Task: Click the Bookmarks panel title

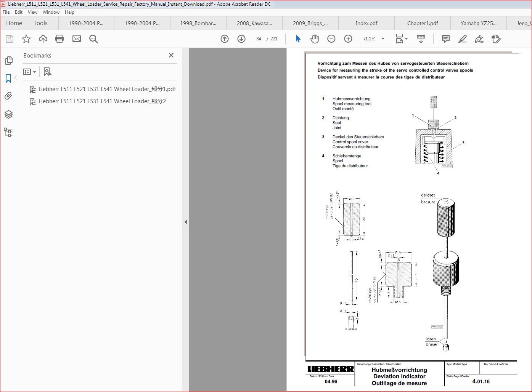Action: [x=37, y=56]
